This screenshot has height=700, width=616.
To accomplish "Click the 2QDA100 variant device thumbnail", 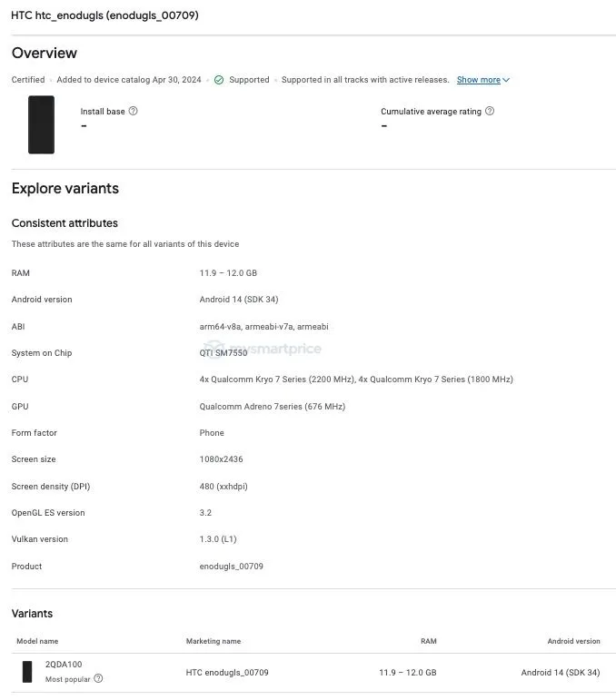I will point(27,672).
